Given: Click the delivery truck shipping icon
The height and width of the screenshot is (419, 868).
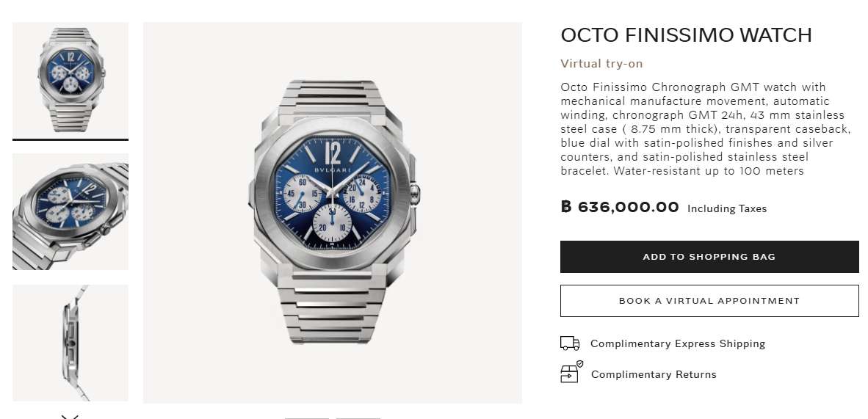Looking at the screenshot, I should point(570,343).
